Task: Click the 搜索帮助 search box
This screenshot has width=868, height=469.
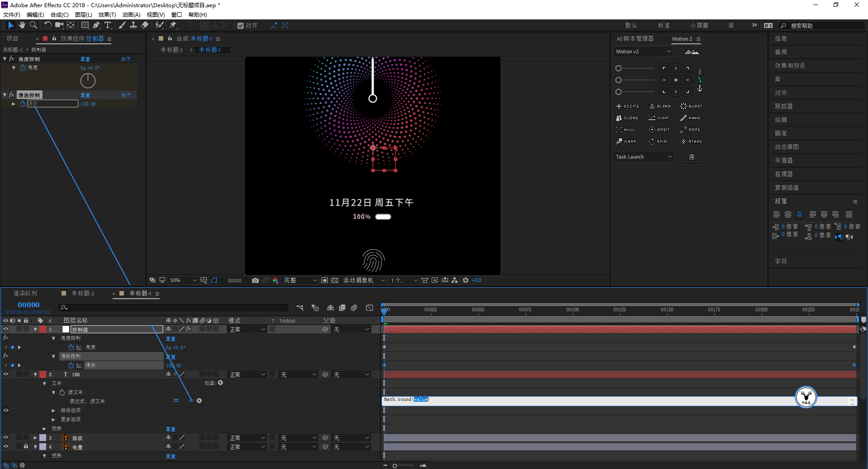Action: [822, 26]
